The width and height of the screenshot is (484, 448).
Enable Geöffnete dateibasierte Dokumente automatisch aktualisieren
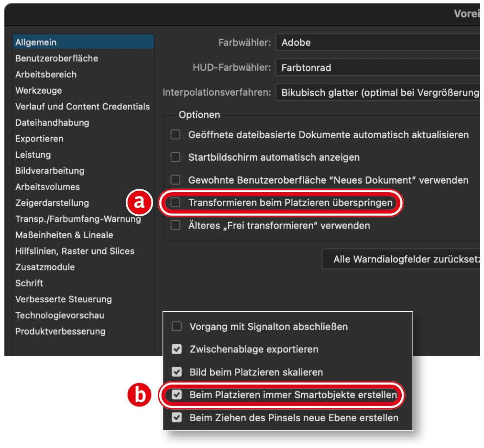tap(176, 135)
